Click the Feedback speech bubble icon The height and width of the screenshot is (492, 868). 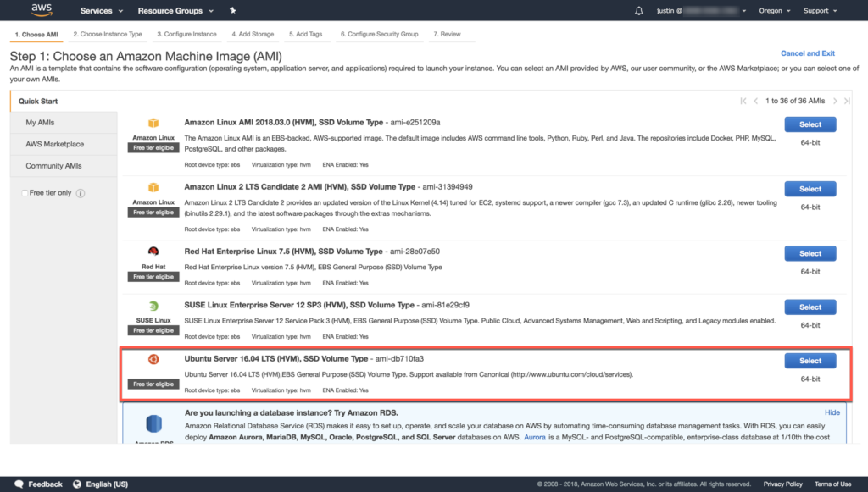pos(19,484)
